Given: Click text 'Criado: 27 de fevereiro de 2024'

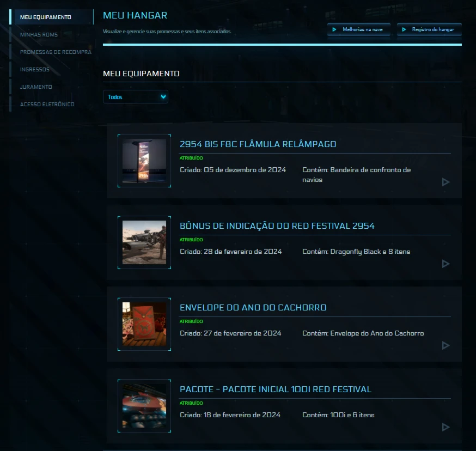Looking at the screenshot, I should (x=230, y=333).
